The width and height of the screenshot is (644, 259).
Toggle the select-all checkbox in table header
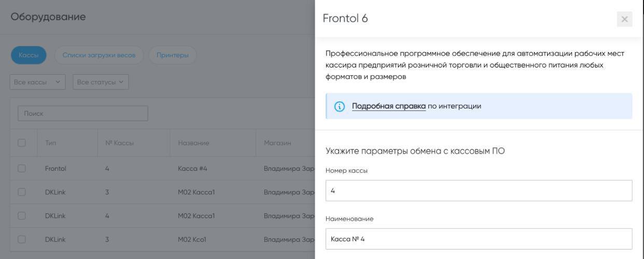22,143
